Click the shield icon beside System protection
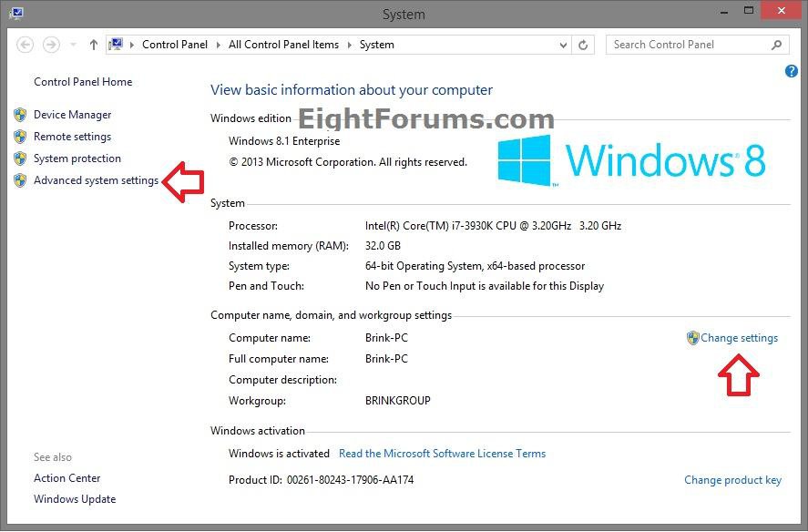Image resolution: width=808 pixels, height=532 pixels. [20, 159]
